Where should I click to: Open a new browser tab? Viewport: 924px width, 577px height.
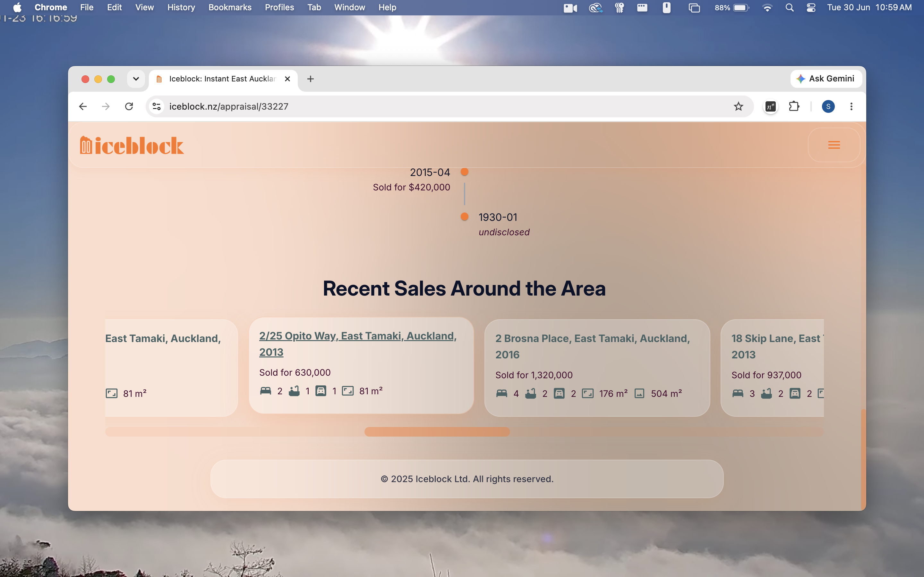click(311, 79)
